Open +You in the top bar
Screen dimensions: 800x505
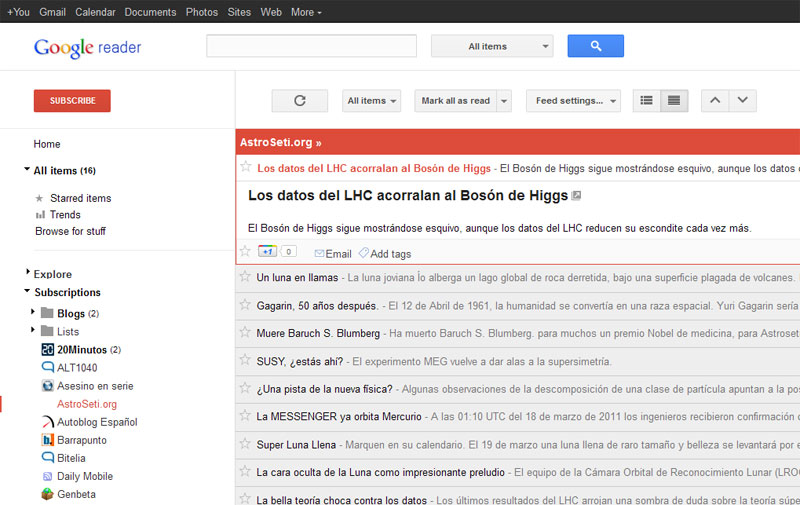tap(18, 12)
